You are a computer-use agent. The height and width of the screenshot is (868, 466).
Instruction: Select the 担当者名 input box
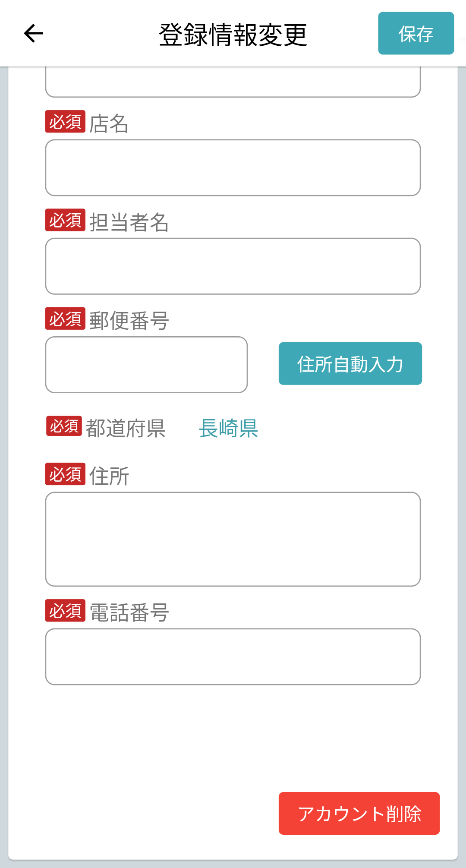[x=233, y=266]
